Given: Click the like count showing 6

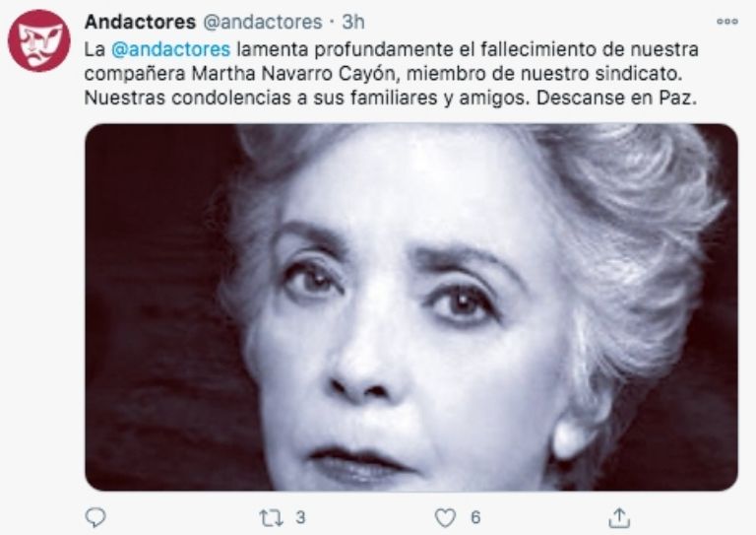Looking at the screenshot, I should (475, 517).
